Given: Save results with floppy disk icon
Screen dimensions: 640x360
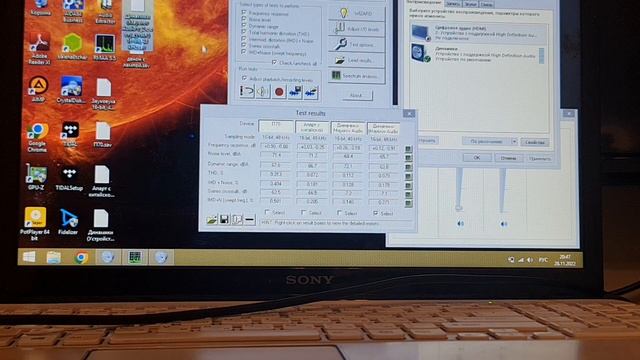Looking at the screenshot, I should coord(224,220).
